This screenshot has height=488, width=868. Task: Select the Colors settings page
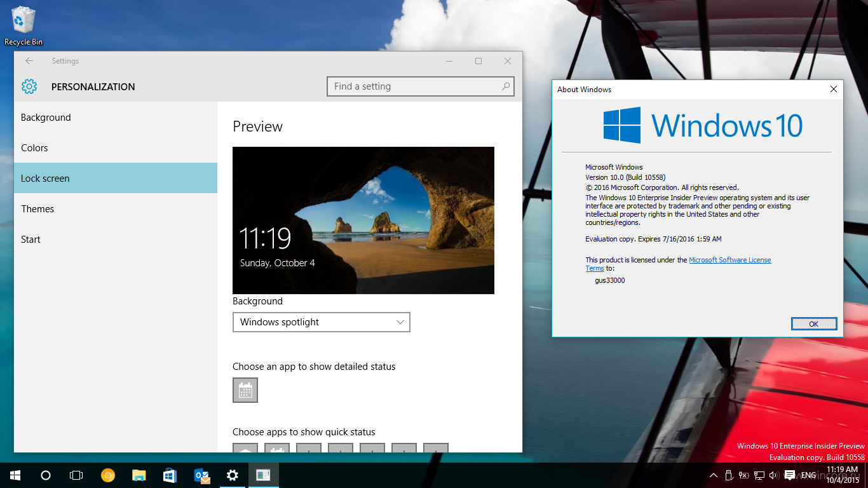pos(116,148)
